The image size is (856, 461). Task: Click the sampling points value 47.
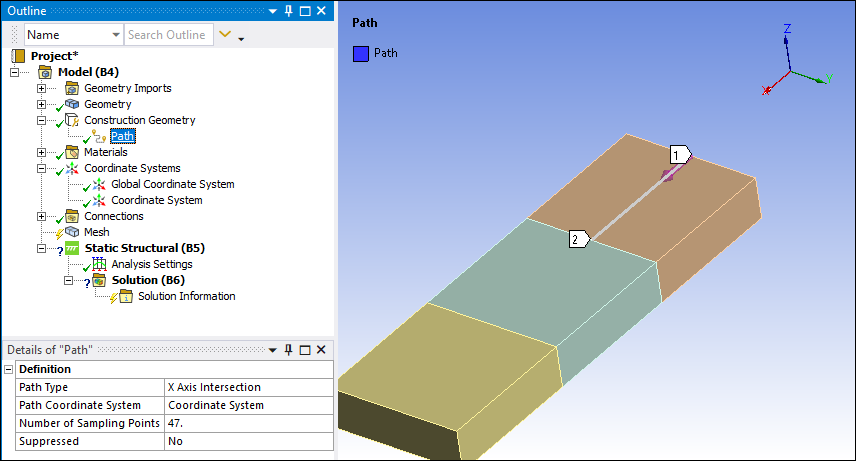click(x=248, y=423)
